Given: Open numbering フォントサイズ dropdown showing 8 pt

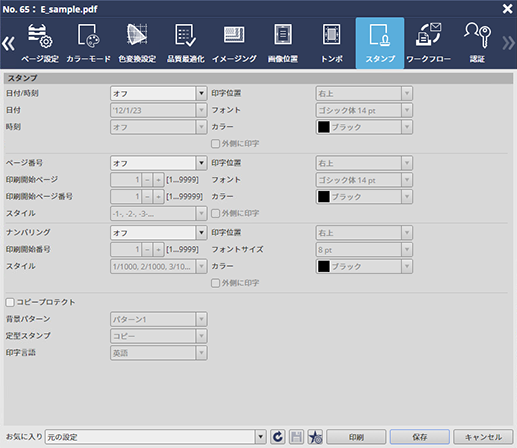Looking at the screenshot, I should (364, 250).
